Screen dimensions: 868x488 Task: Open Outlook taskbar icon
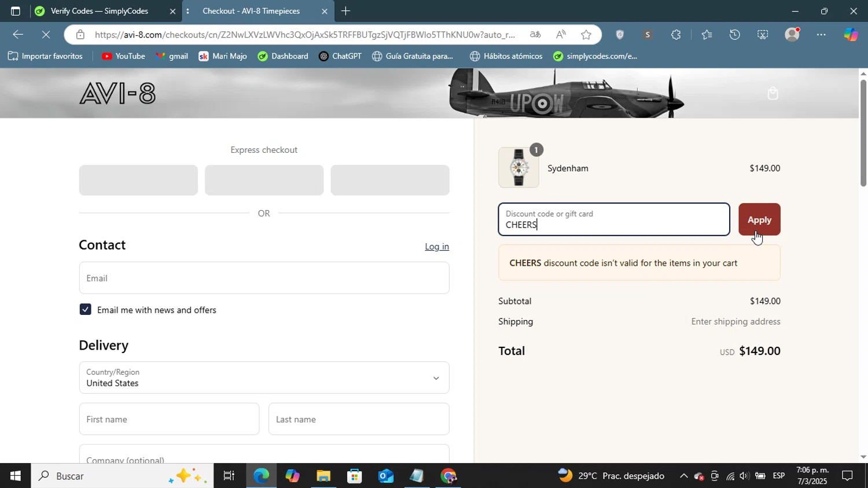(385, 476)
